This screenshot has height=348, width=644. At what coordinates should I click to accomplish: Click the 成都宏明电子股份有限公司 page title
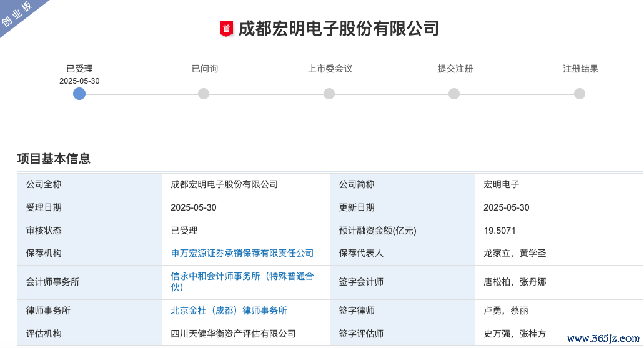[339, 29]
